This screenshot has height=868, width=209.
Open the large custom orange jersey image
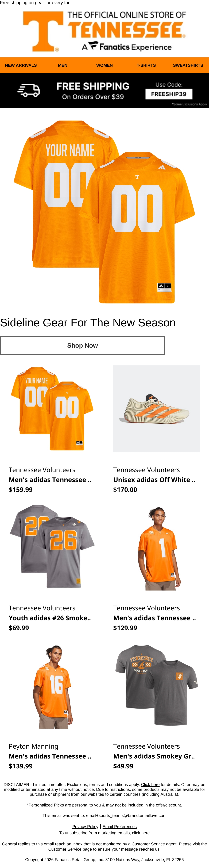click(x=104, y=212)
